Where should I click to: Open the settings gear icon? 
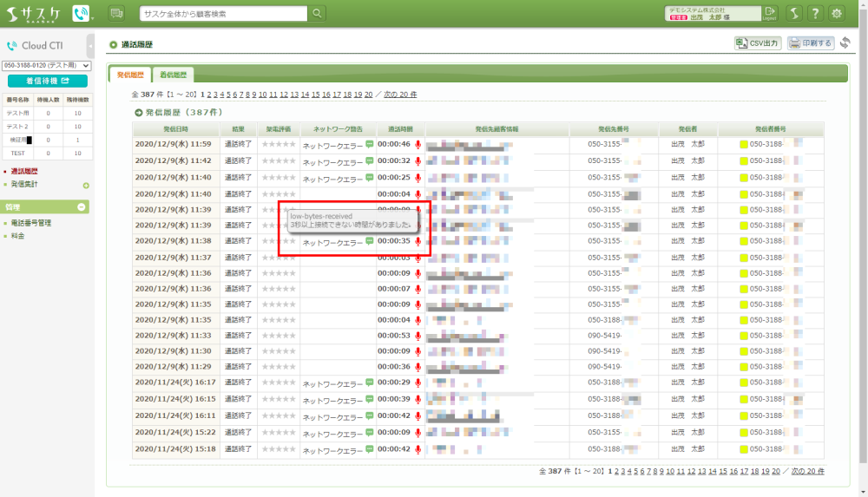(837, 13)
